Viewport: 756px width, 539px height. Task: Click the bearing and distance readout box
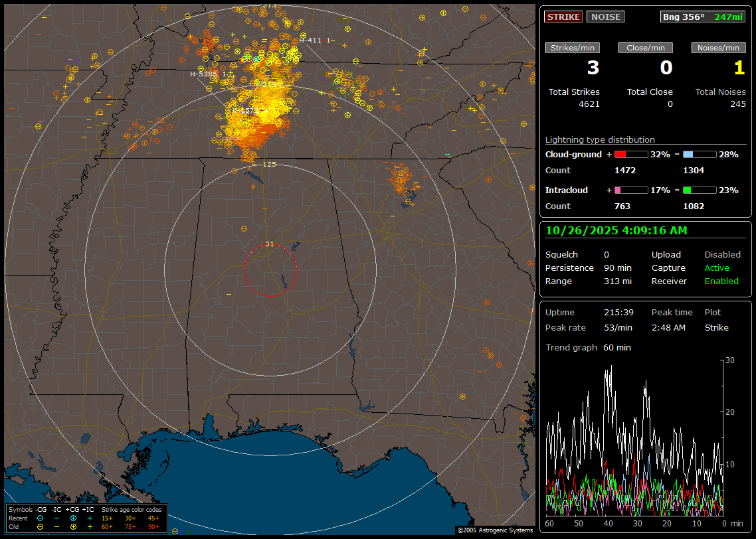point(703,17)
